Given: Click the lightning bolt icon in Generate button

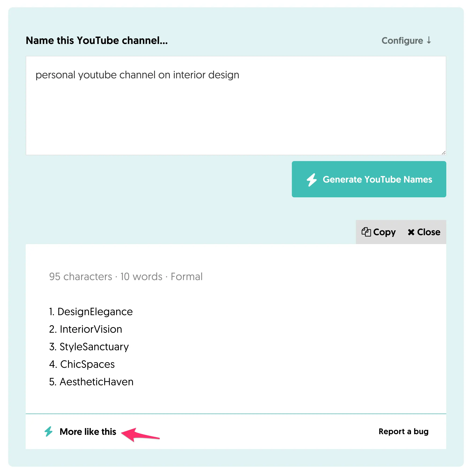Looking at the screenshot, I should click(311, 180).
